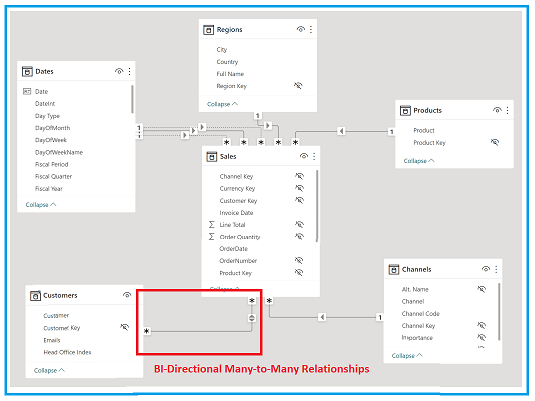Select the Regions to Sales relationship arrow
535x401 pixels.
268,126
